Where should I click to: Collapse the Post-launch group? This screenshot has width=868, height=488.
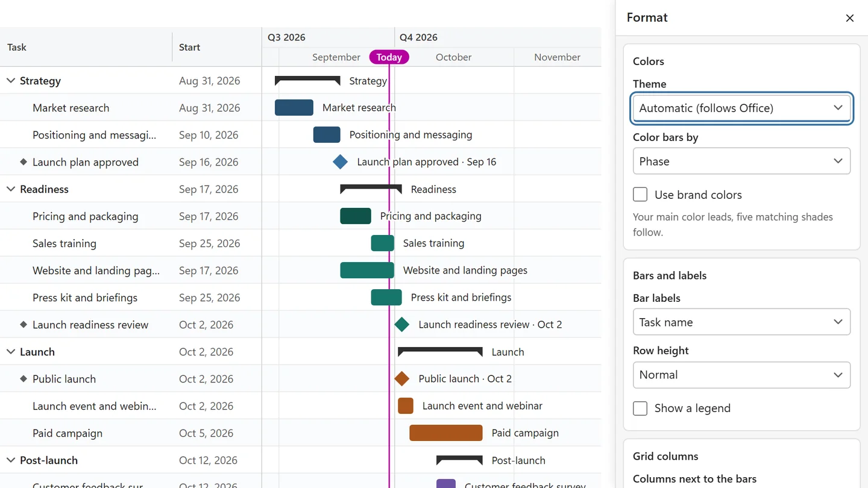pyautogui.click(x=10, y=460)
